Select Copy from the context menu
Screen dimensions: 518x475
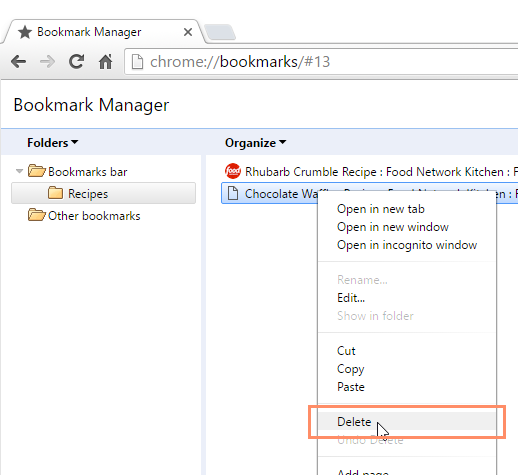[351, 369]
